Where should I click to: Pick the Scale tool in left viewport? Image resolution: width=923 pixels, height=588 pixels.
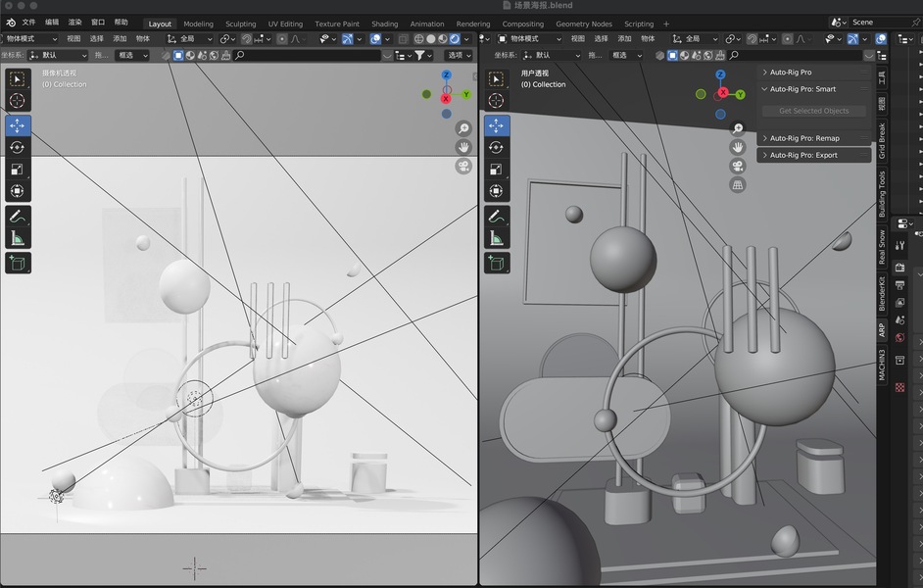click(x=17, y=170)
